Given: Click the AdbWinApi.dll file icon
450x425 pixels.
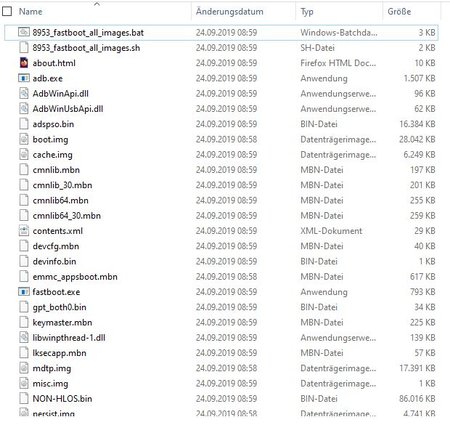Looking at the screenshot, I should point(24,93).
